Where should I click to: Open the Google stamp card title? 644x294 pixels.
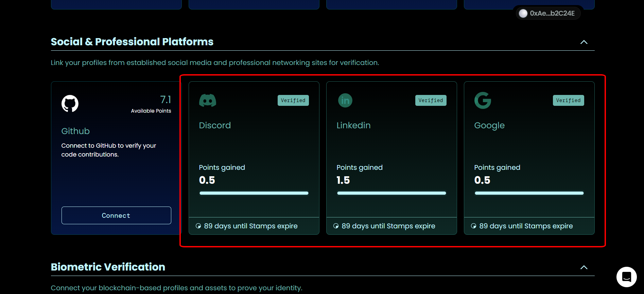pyautogui.click(x=489, y=126)
